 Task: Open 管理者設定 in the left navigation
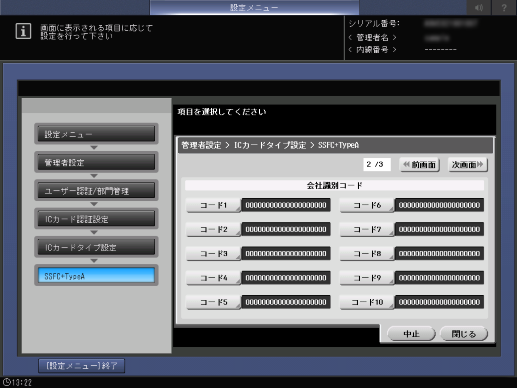96,162
